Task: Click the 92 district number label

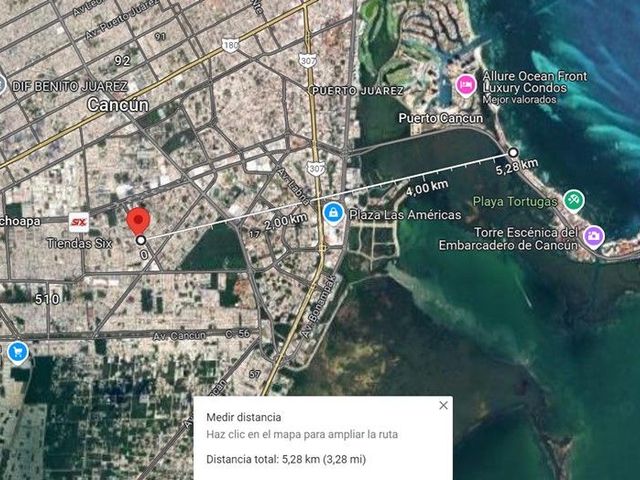Action: point(122,61)
